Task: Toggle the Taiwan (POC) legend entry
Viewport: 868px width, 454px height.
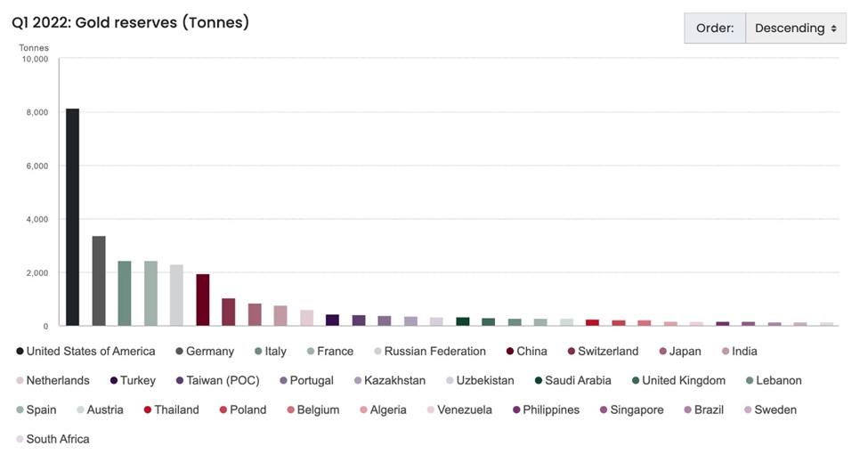Action: 222,381
